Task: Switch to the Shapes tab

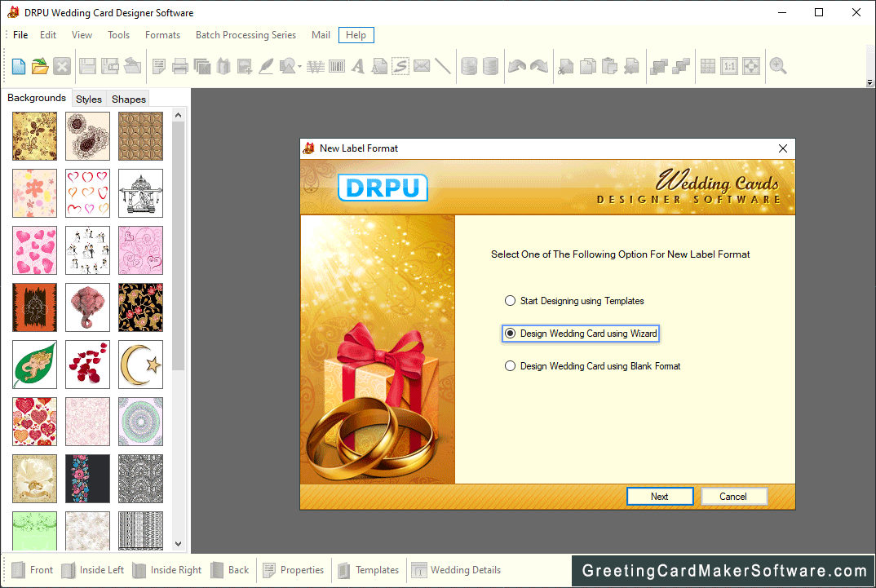Action: 129,99
